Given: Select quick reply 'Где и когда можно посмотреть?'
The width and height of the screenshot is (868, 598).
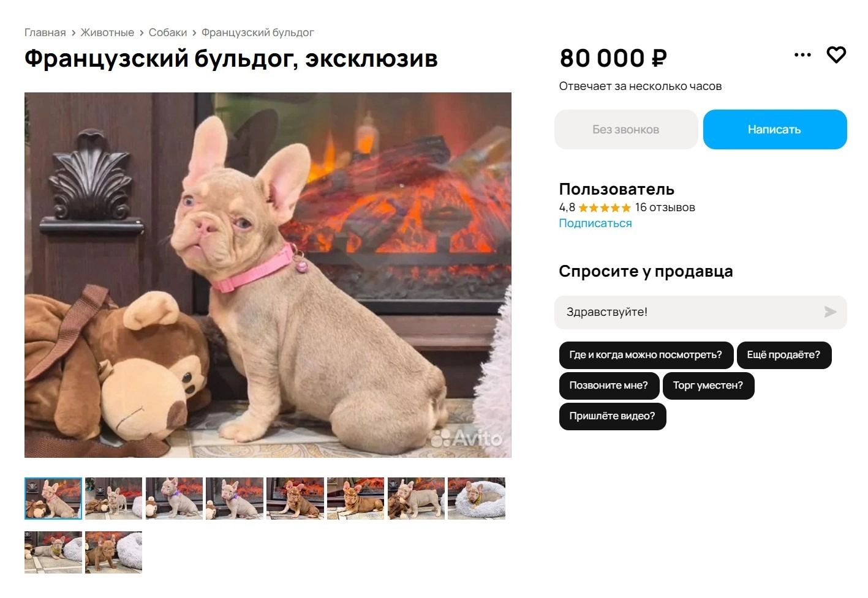Looking at the screenshot, I should [x=646, y=355].
